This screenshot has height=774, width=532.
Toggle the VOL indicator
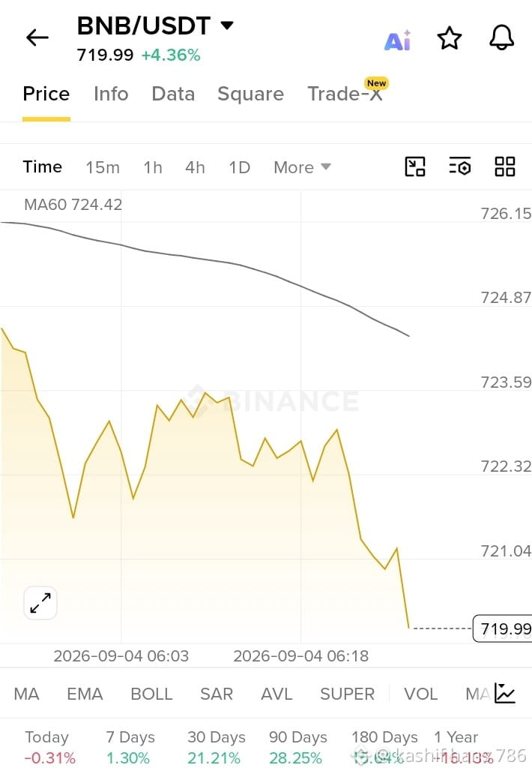420,694
